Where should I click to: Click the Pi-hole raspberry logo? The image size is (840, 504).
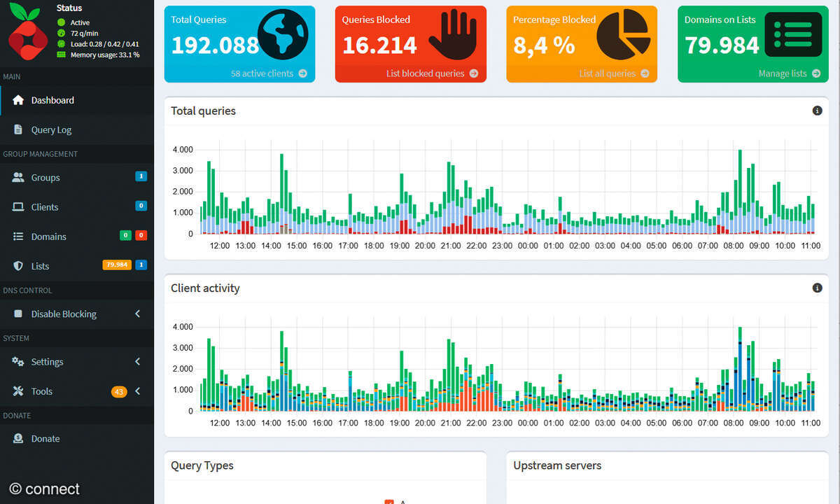(27, 31)
